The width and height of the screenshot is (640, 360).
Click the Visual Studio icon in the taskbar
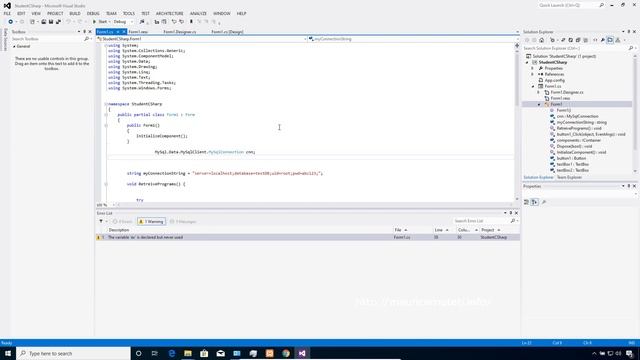point(302,353)
